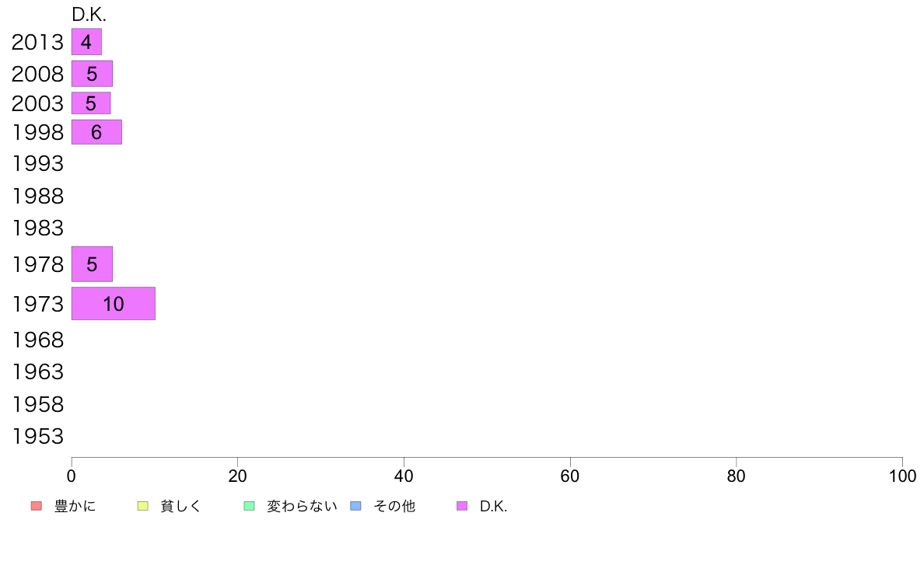Select the 2013 bar with value 4
The image size is (924, 572).
click(x=86, y=42)
